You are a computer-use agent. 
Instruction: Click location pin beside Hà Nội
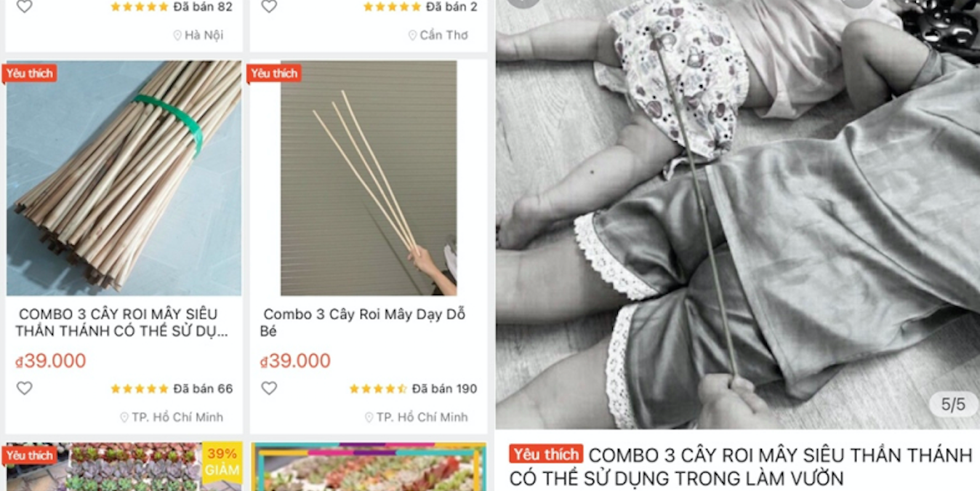click(x=177, y=35)
